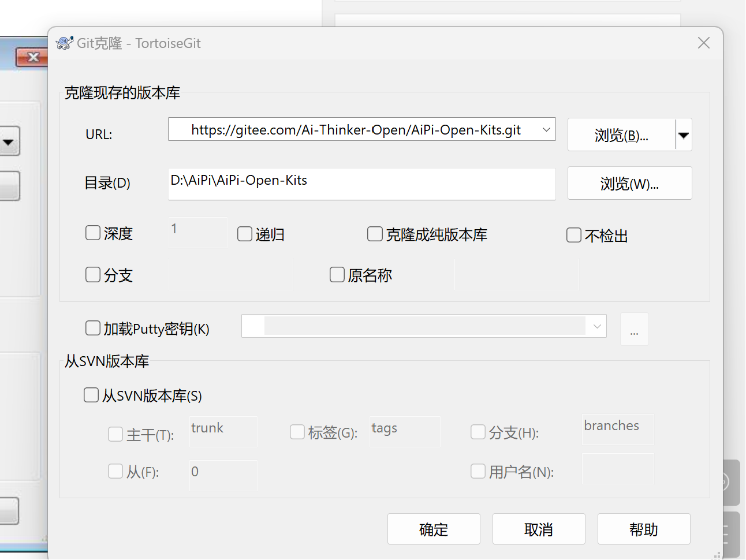The height and width of the screenshot is (560, 746).
Task: Click 浏览(W)... to choose directory
Action: [630, 183]
